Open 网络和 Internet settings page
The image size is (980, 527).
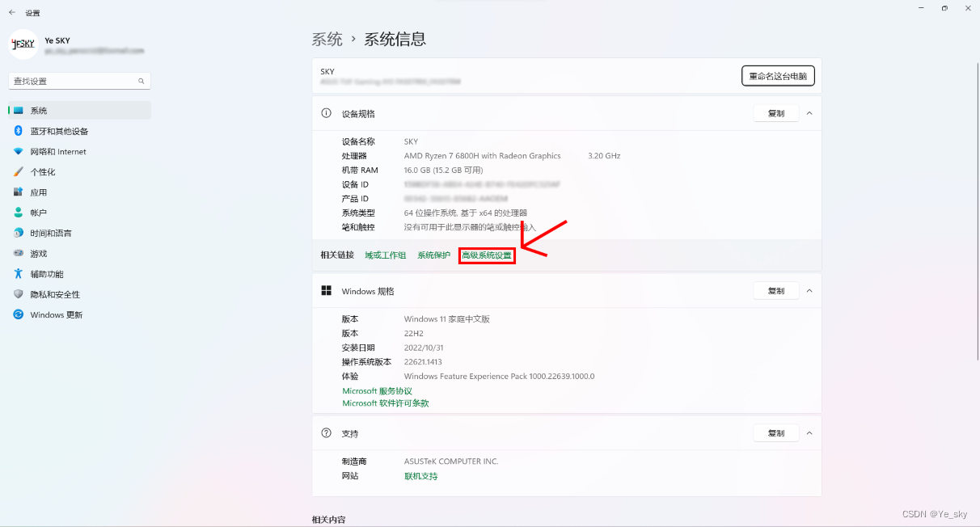pyautogui.click(x=79, y=152)
